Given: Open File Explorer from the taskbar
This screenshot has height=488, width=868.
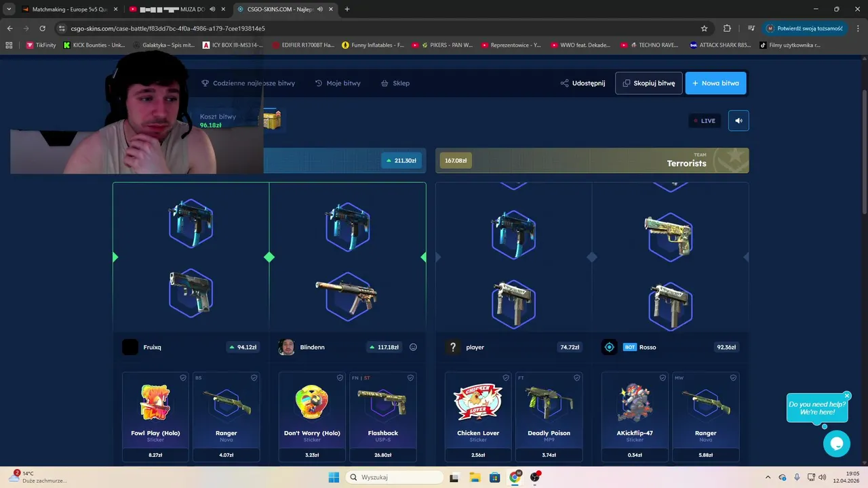Looking at the screenshot, I should pos(475,477).
